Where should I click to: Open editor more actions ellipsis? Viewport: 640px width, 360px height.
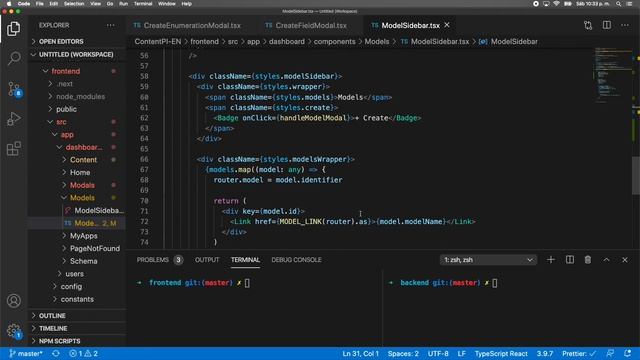point(625,25)
